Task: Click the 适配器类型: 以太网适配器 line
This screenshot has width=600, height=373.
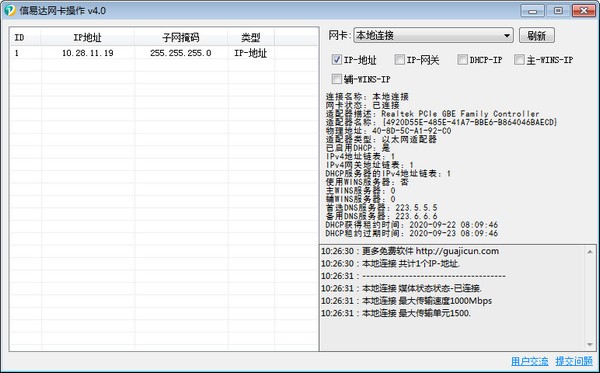Action: click(x=381, y=139)
